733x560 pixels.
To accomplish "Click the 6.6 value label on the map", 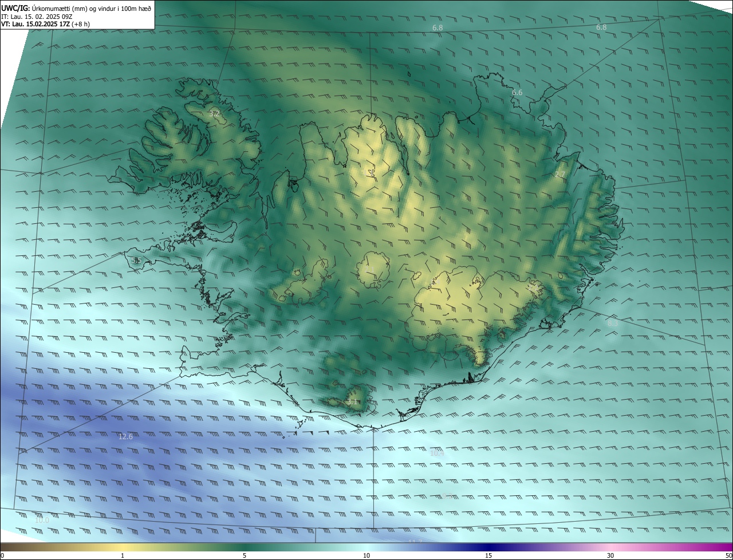I will coord(517,92).
